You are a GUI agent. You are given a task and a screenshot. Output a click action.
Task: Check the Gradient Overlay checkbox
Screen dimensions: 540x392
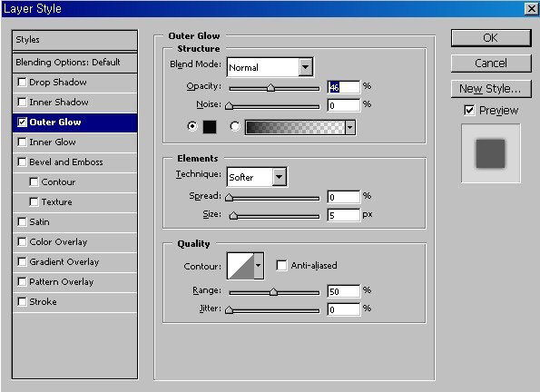tap(22, 262)
